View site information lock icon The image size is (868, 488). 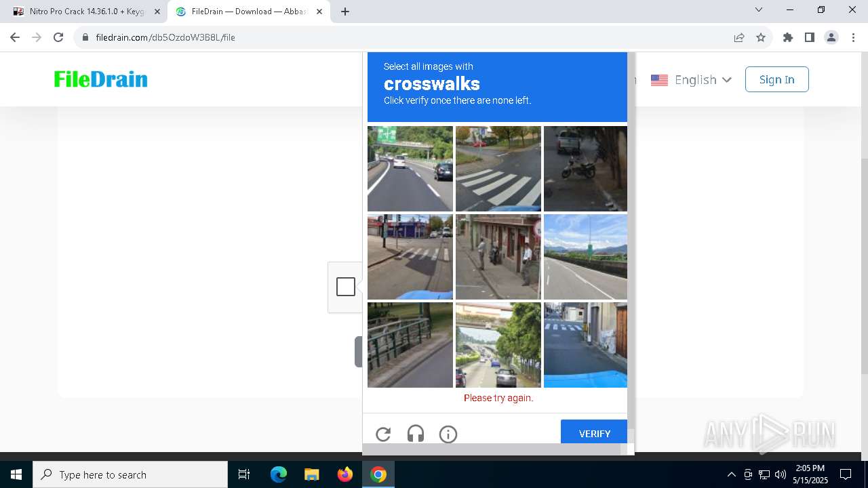[x=85, y=37]
